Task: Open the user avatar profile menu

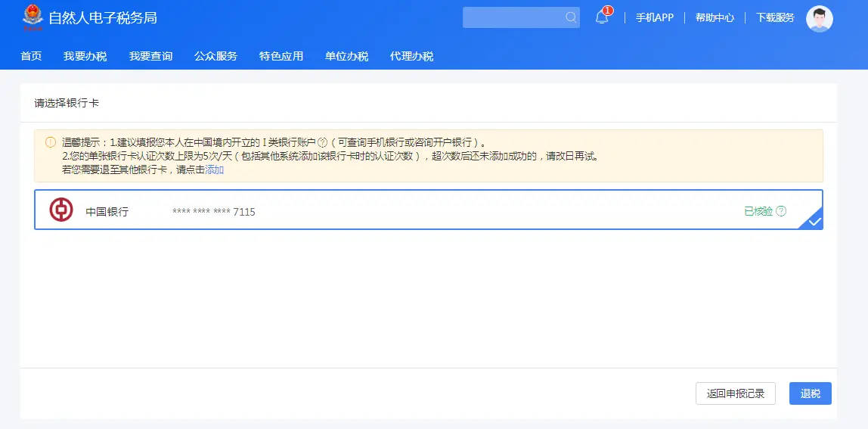Action: point(820,19)
